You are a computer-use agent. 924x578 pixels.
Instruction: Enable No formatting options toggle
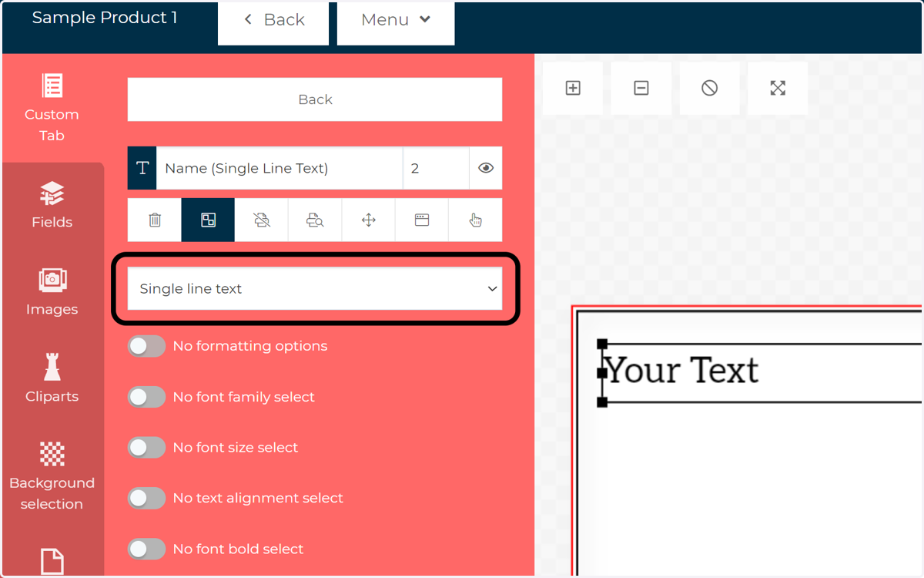pyautogui.click(x=146, y=346)
